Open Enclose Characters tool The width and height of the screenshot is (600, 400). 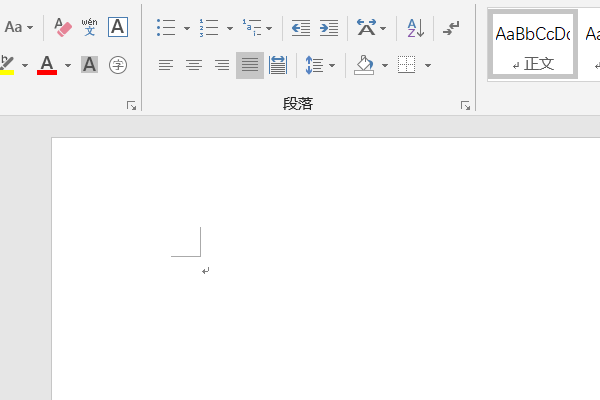click(118, 65)
